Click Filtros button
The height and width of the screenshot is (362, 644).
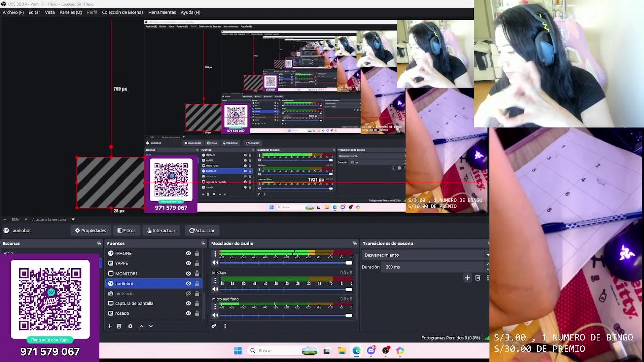pyautogui.click(x=126, y=231)
